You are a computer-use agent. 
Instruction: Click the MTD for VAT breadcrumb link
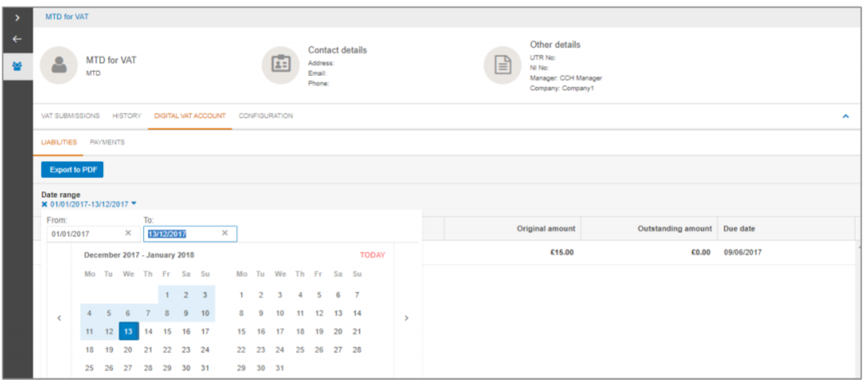67,17
